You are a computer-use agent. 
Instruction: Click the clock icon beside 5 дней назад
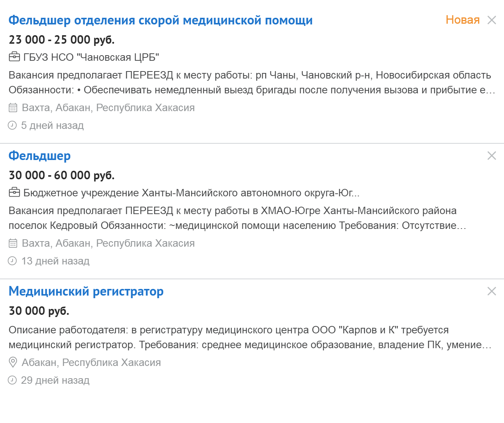click(12, 125)
